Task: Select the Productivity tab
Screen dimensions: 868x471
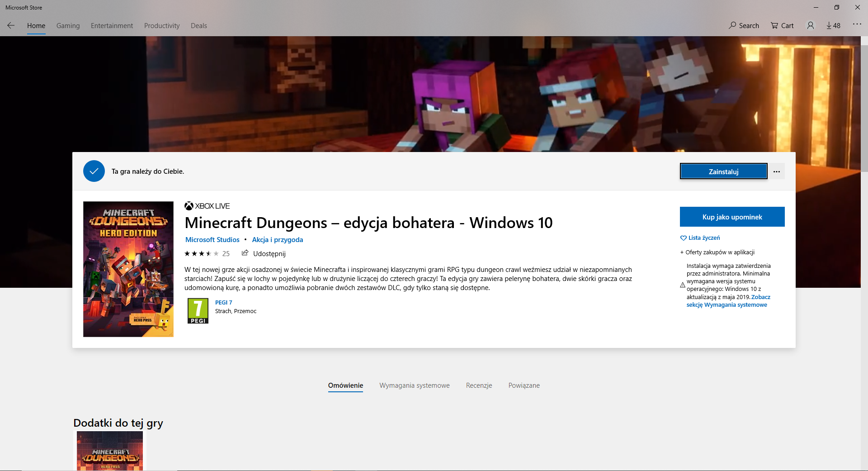Action: [x=162, y=26]
